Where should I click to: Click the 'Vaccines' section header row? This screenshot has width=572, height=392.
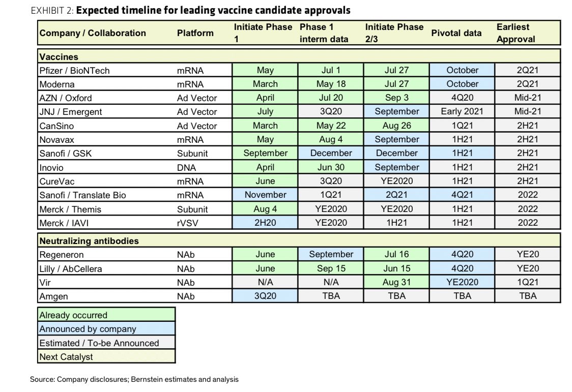point(299,57)
